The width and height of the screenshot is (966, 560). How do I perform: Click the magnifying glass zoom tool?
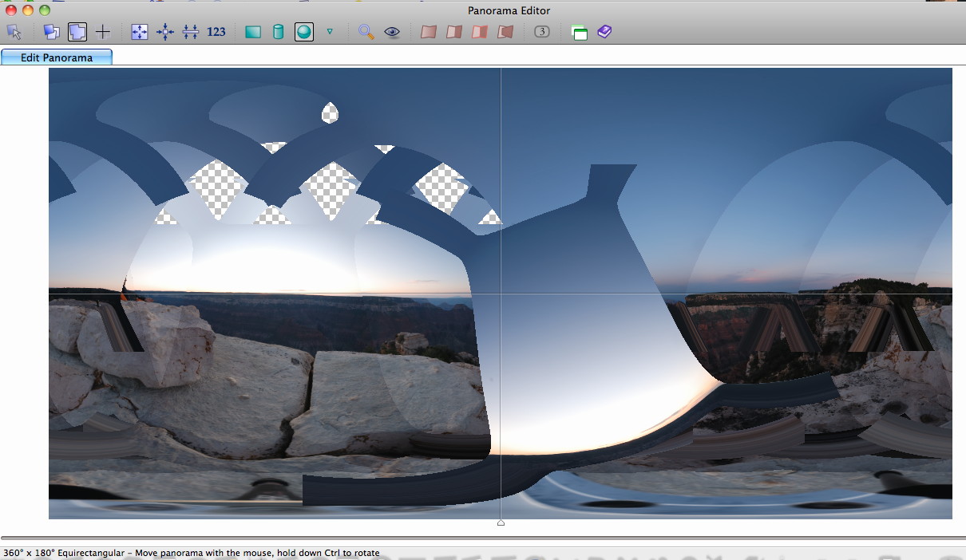point(366,32)
